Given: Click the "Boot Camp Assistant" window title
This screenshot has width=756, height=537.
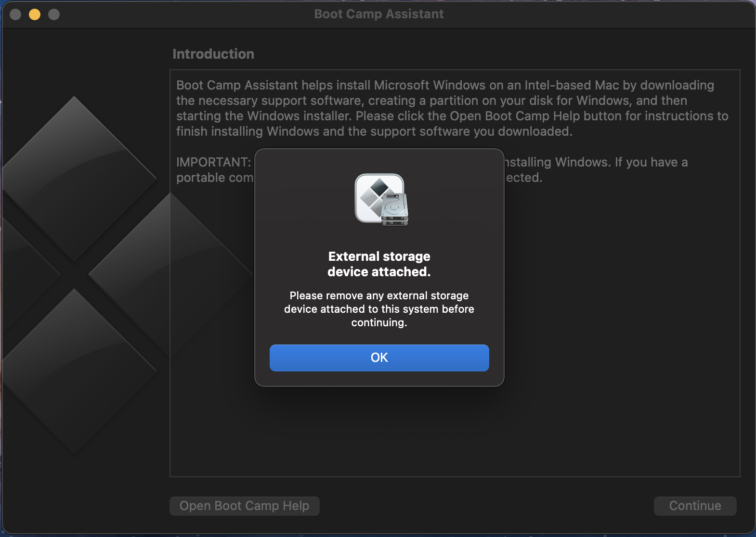Looking at the screenshot, I should (379, 14).
